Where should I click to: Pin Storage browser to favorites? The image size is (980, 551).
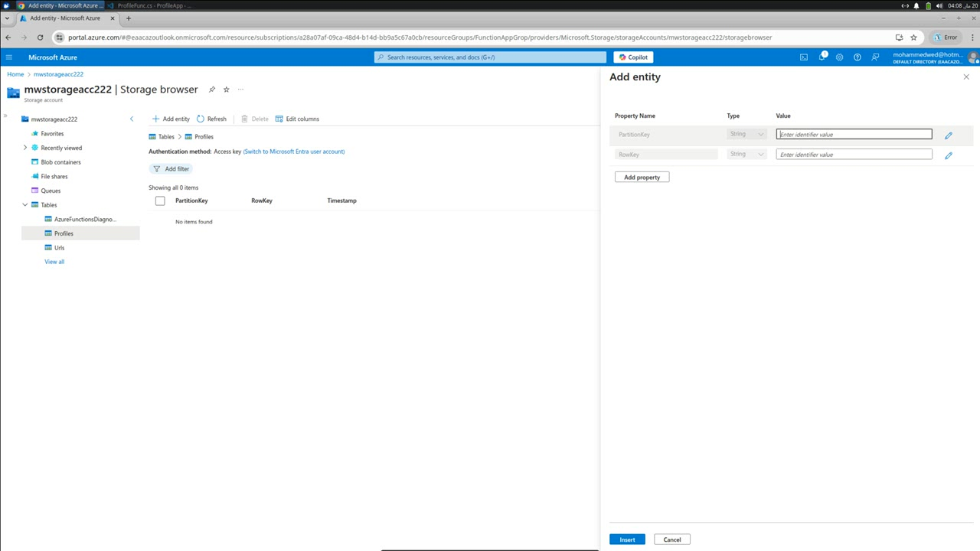pos(212,90)
